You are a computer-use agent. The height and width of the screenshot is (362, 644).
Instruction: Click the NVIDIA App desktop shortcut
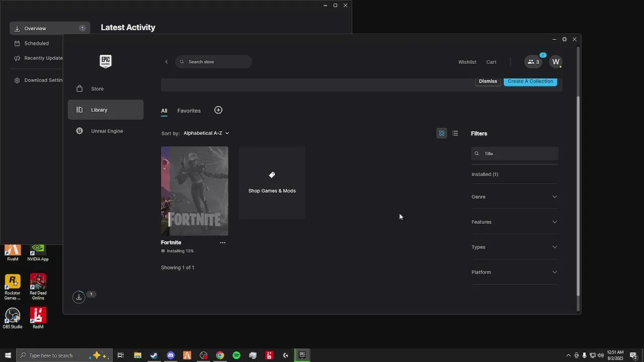point(38,253)
